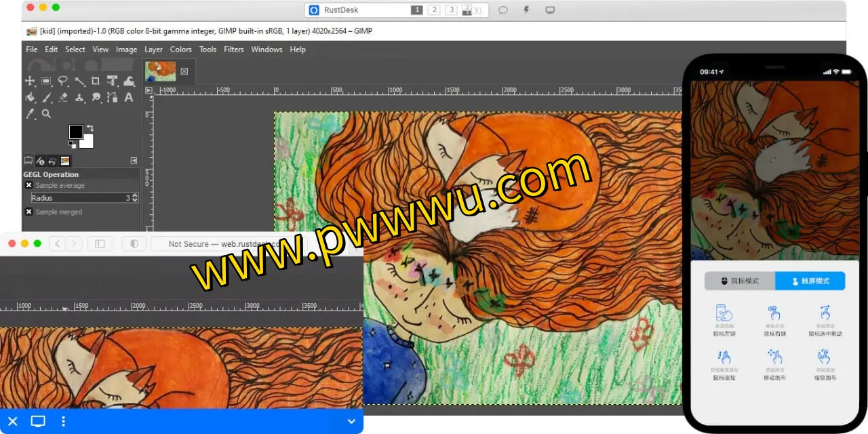Select the Move tool in GIMP toolbox
The image size is (868, 434).
30,81
